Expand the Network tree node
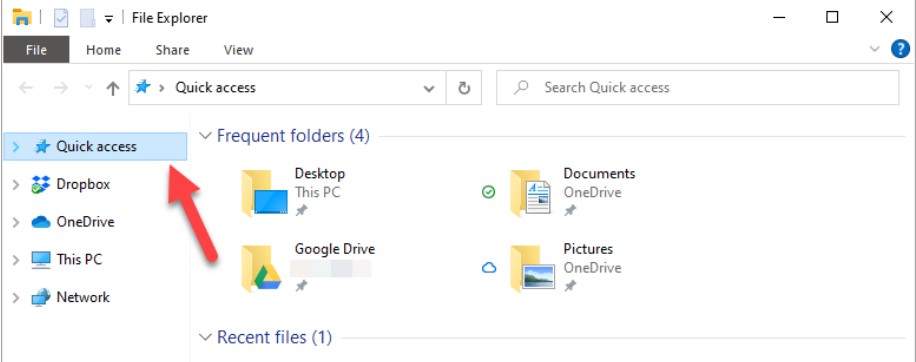The image size is (916, 362). [16, 298]
